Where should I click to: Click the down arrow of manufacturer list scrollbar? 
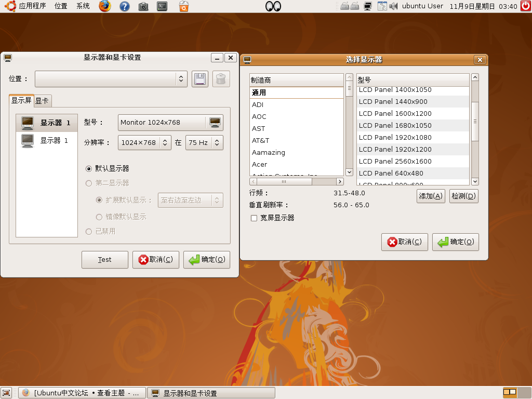tap(349, 172)
